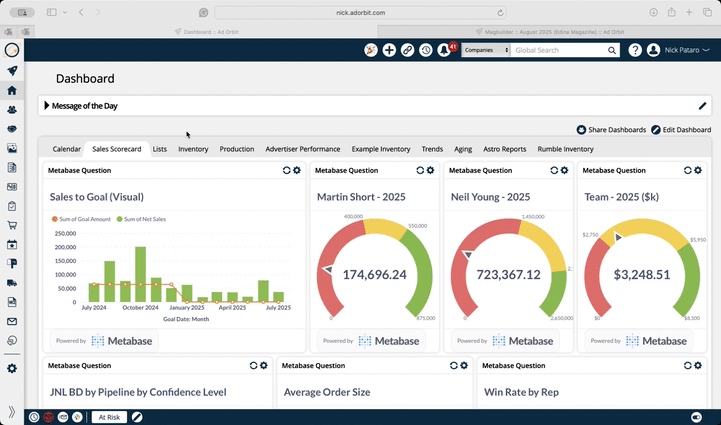Screen dimensions: 721x425
Task: Click into the Global Search field
Action: (x=559, y=50)
